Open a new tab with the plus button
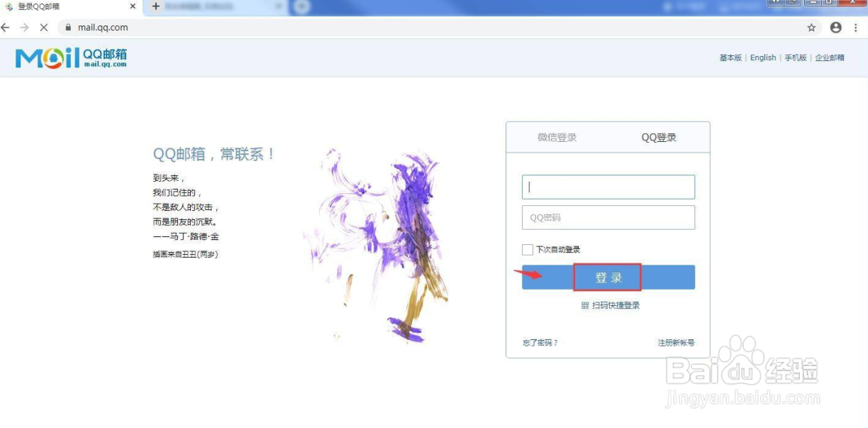The width and height of the screenshot is (868, 428). (x=156, y=6)
